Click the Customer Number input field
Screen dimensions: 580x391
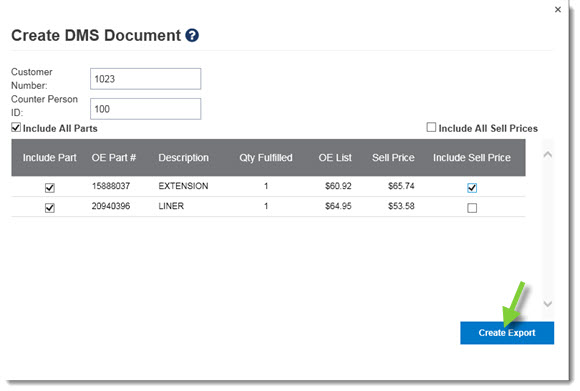[x=145, y=79]
